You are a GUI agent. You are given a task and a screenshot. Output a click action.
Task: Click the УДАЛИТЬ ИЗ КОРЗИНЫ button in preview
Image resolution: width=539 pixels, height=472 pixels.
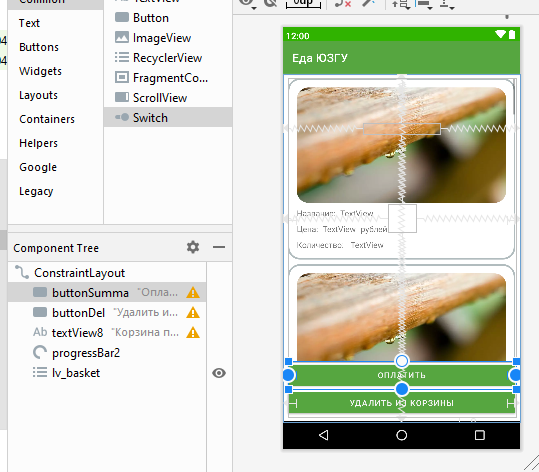pos(402,403)
